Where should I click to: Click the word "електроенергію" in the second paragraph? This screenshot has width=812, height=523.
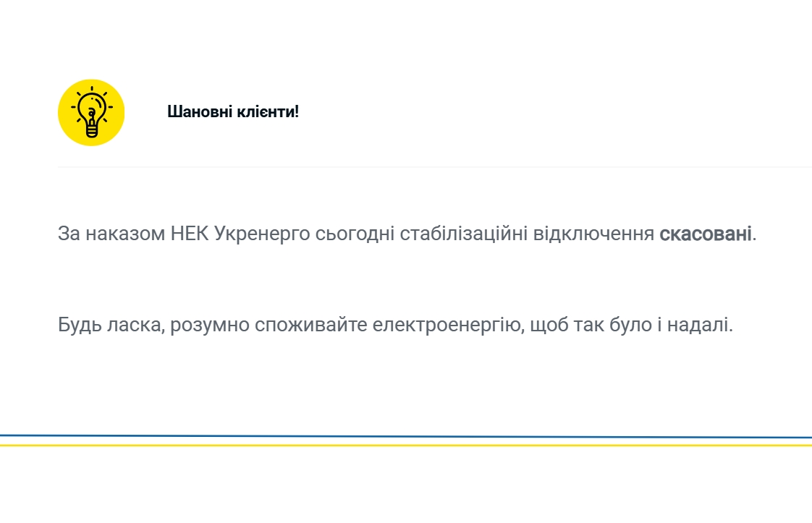[448, 326]
